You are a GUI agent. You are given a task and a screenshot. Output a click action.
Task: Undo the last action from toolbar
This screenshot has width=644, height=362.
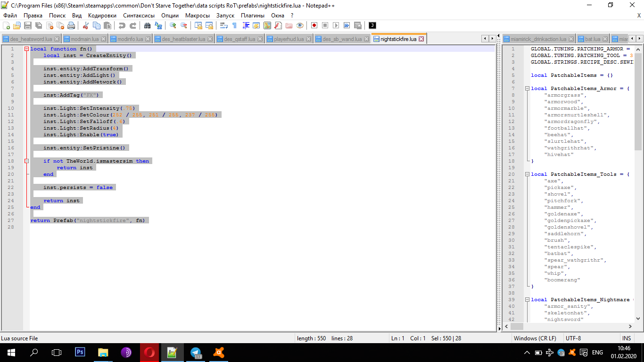click(122, 25)
